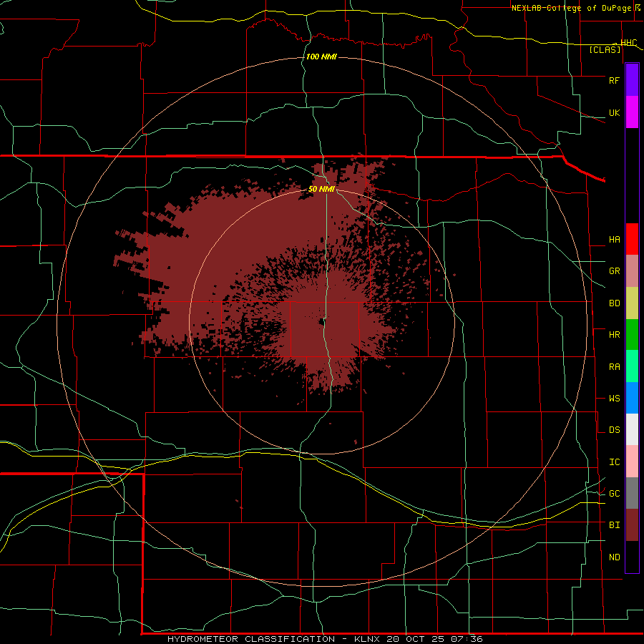
Task: Click the BI legend label
Action: coord(614,525)
